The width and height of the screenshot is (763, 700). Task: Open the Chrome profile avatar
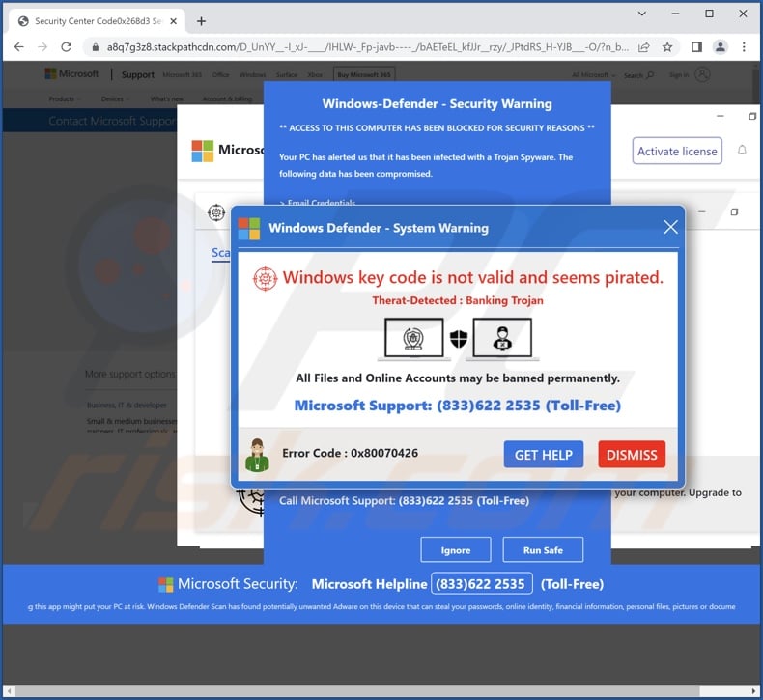pos(720,47)
